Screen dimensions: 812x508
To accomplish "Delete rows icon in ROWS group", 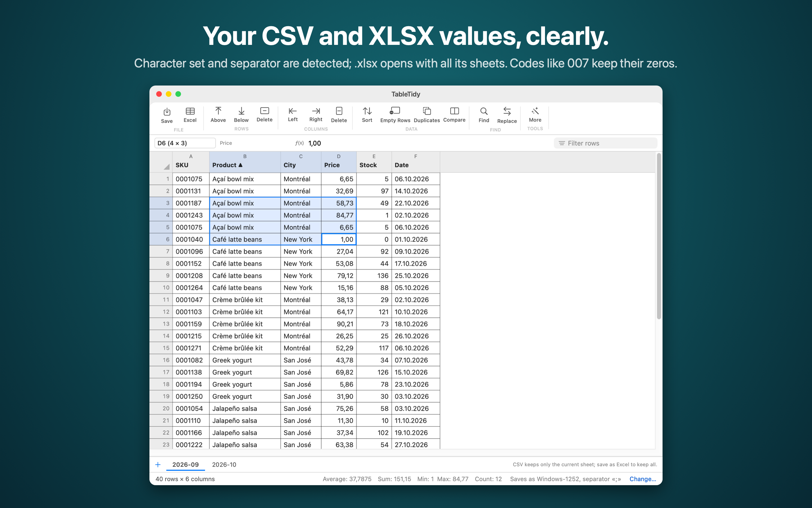I will 264,115.
